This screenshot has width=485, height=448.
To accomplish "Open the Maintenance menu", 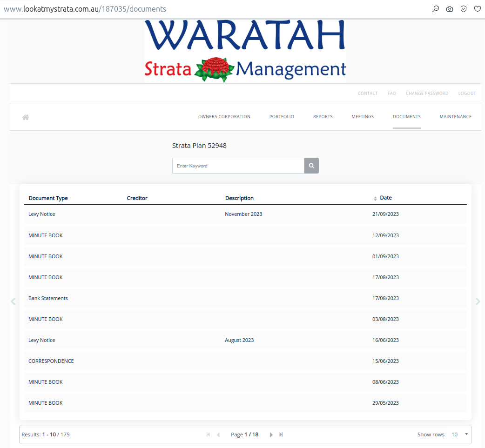I will point(456,117).
